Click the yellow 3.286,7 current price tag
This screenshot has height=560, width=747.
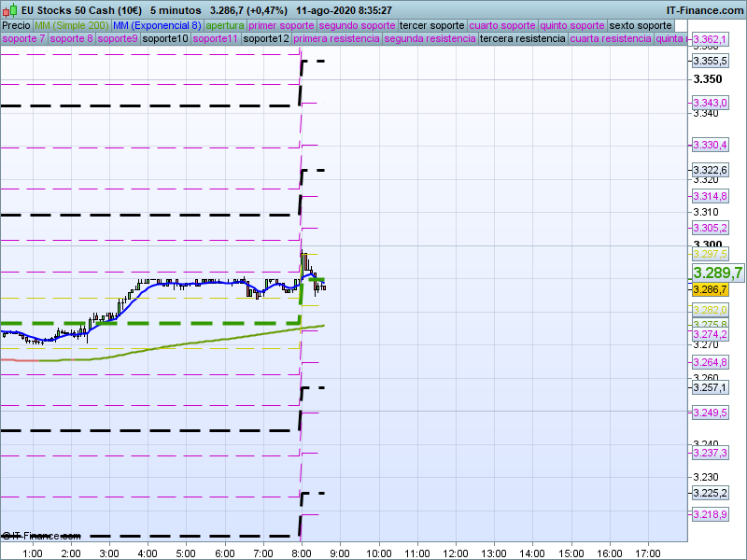tap(710, 289)
